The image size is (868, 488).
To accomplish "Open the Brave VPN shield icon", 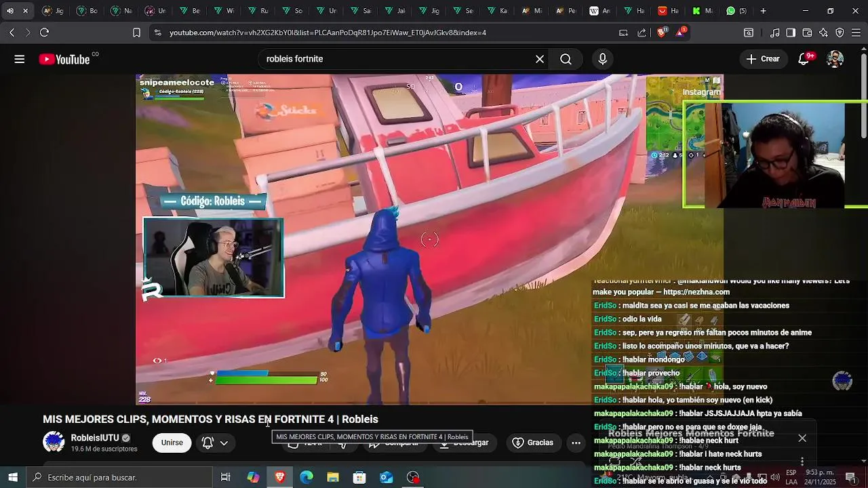I will tap(840, 33).
